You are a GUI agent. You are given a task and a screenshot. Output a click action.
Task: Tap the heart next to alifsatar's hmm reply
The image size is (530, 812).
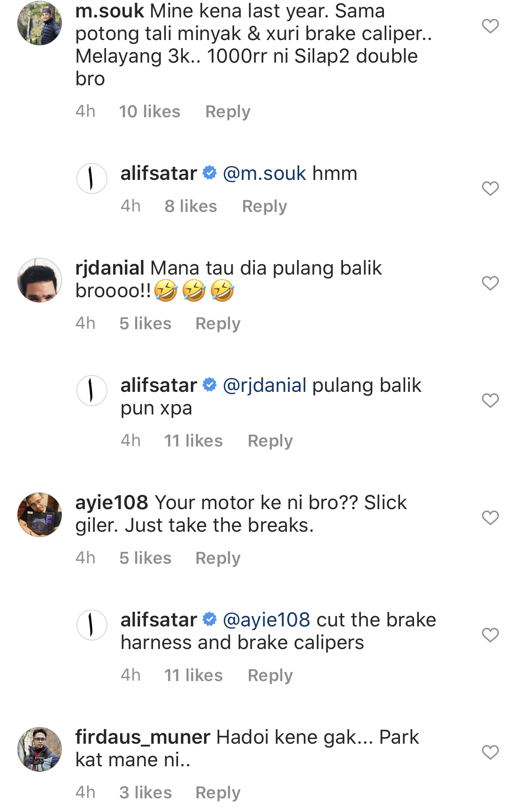pos(490,188)
